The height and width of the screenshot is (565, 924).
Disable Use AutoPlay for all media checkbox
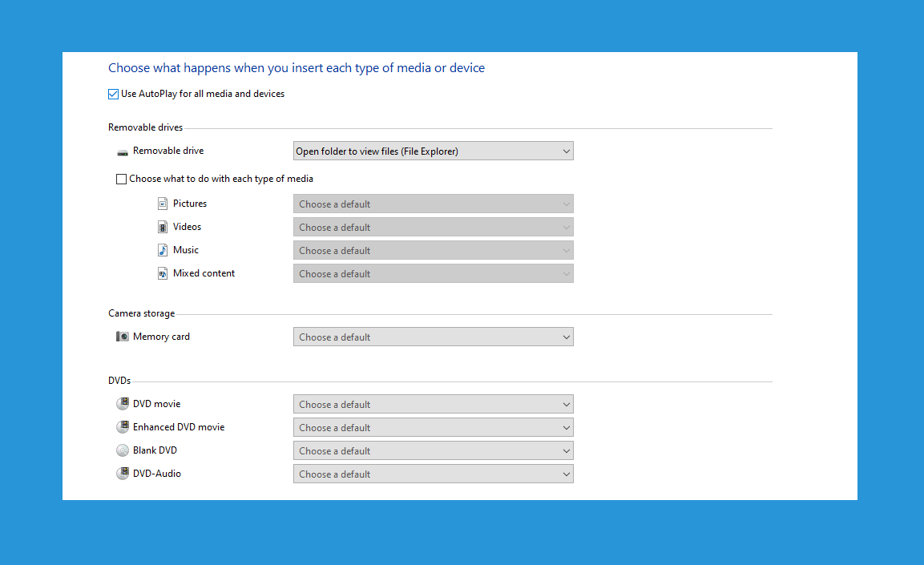tap(113, 95)
